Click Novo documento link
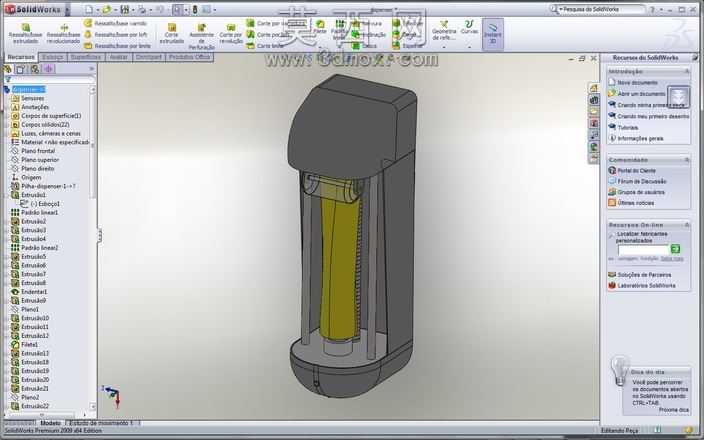The image size is (704, 440). [x=637, y=83]
